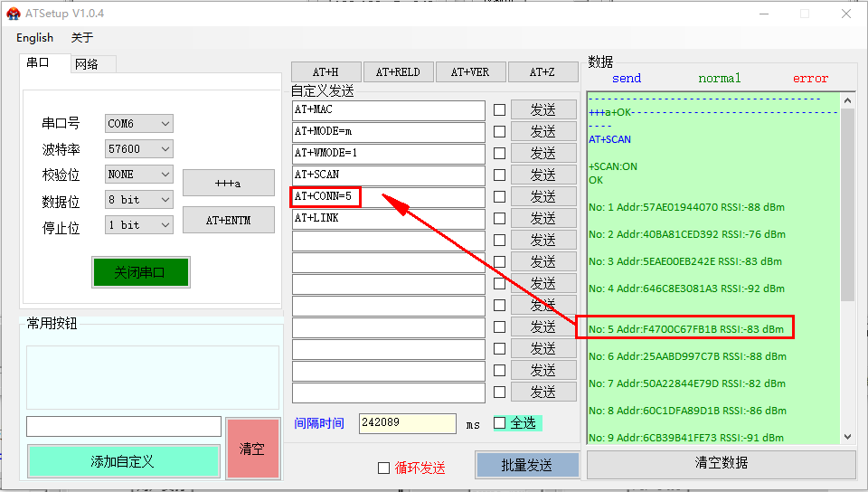Toggle the 循环发送 loop send checkbox

point(383,468)
